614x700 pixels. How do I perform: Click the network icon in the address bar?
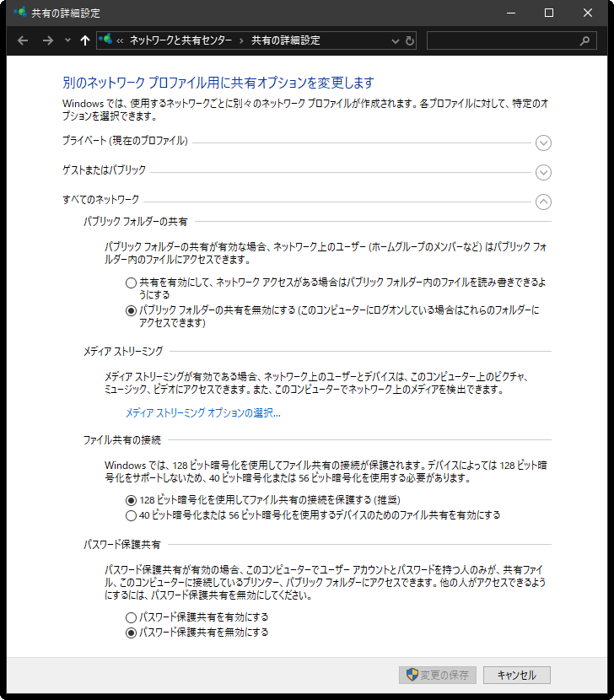(105, 40)
